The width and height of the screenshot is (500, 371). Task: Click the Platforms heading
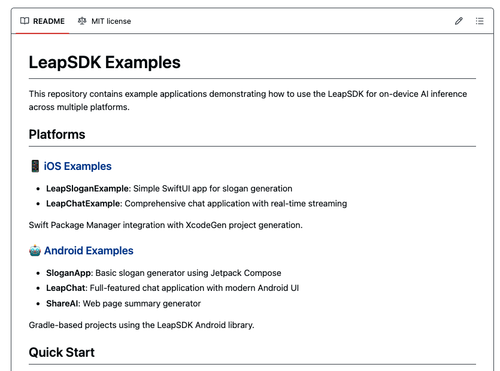pos(57,134)
